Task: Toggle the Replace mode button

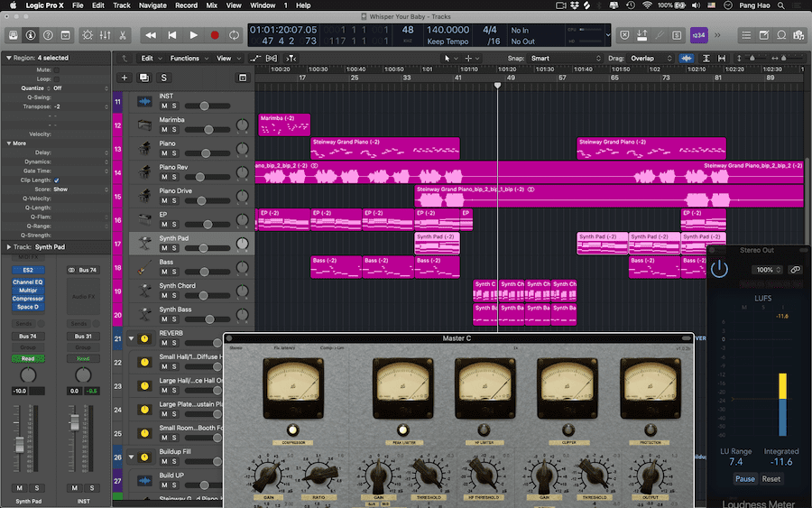Action: 624,35
